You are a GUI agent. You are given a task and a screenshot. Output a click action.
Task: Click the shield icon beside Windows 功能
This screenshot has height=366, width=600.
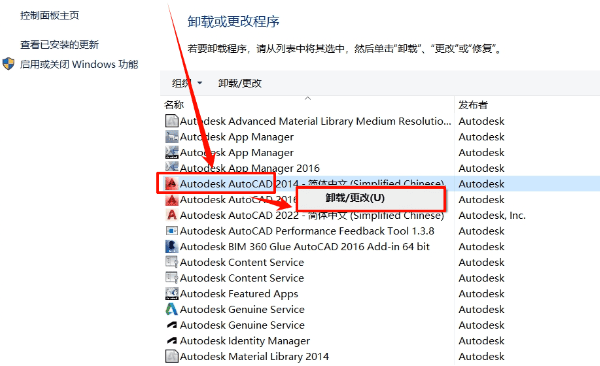coord(8,64)
